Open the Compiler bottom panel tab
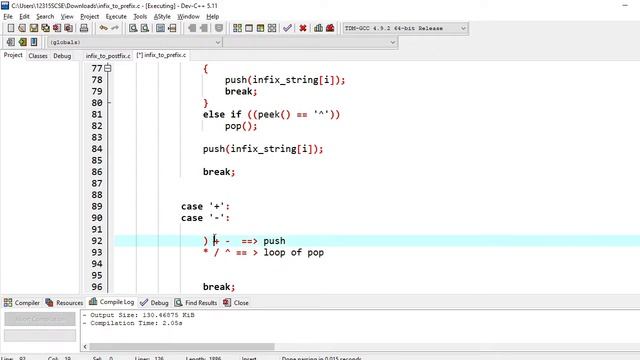 coord(22,303)
